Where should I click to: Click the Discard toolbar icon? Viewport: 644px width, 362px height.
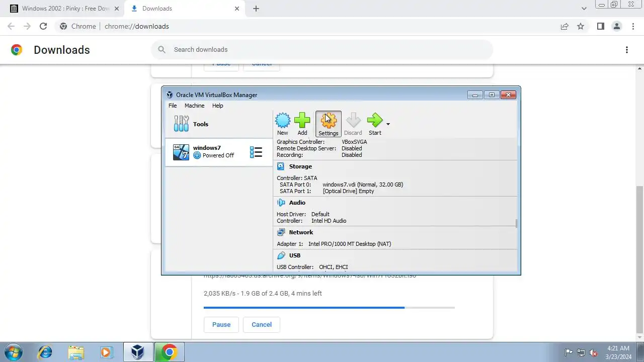point(353,124)
